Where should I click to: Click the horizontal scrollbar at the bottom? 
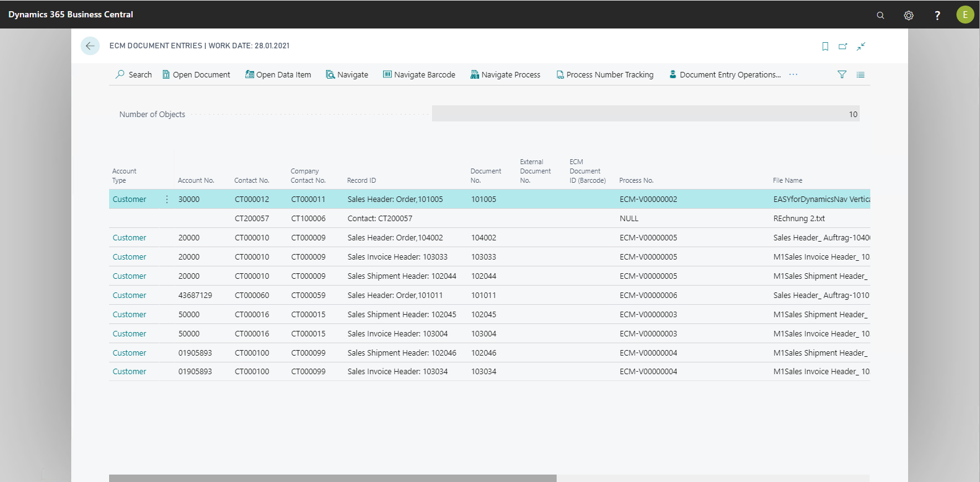pos(332,478)
